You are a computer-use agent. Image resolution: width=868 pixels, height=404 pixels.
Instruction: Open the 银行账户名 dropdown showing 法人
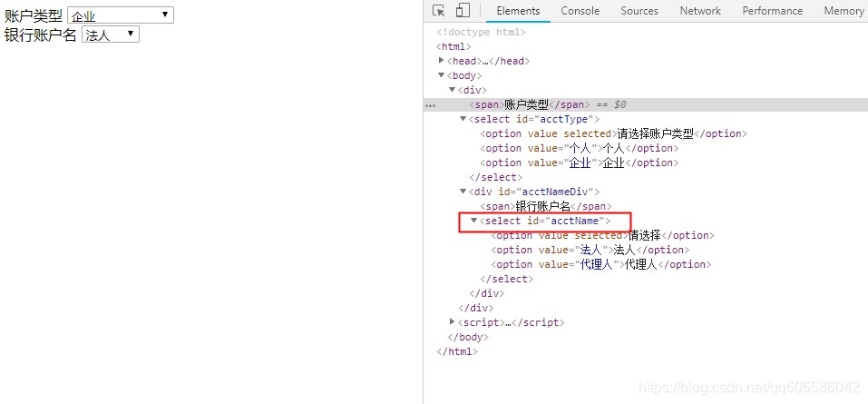click(110, 34)
